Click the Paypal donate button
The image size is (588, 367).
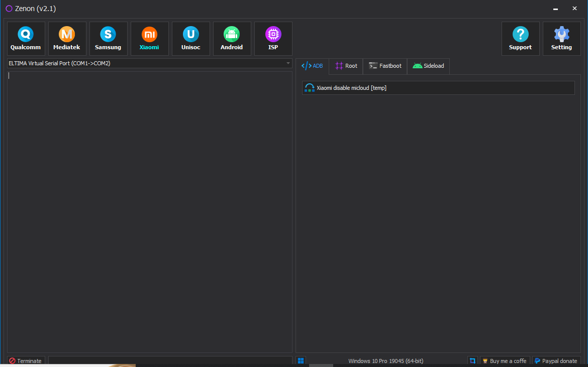pyautogui.click(x=556, y=360)
